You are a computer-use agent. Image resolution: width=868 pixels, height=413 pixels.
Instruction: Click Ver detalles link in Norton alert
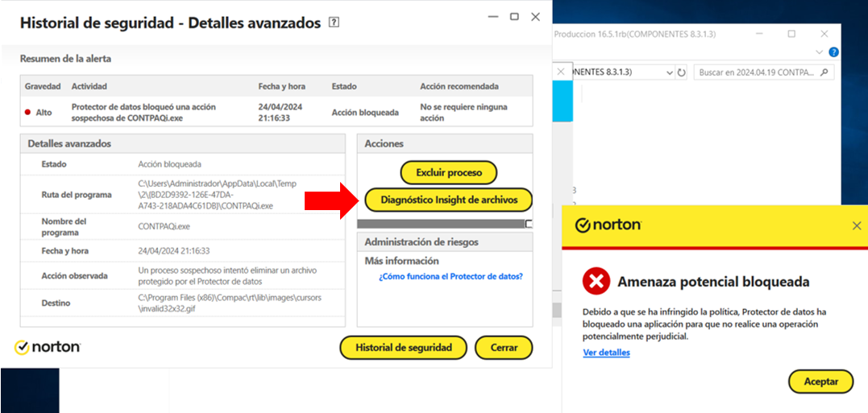click(606, 352)
